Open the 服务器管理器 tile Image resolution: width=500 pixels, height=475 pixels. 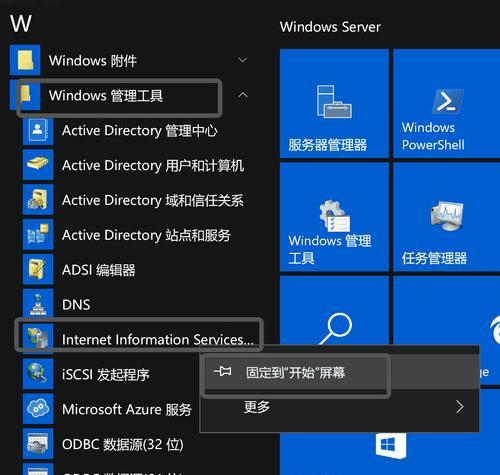coord(334,104)
